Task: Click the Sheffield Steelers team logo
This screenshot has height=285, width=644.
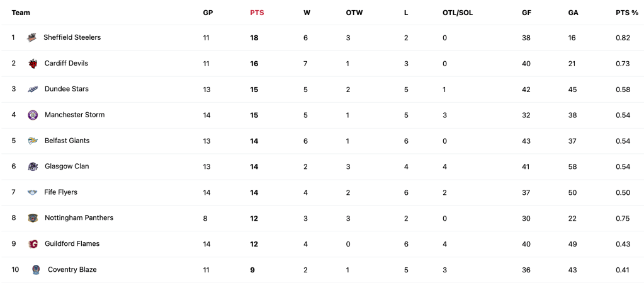Action: click(x=32, y=38)
